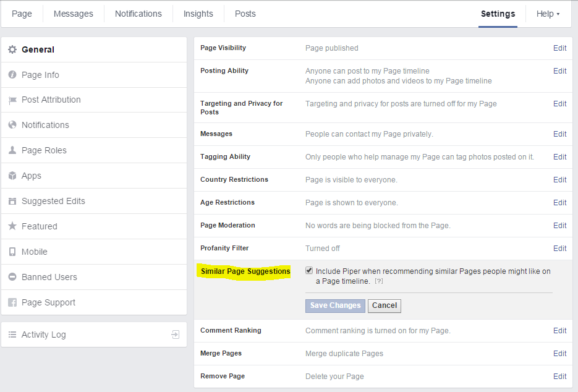Edit Tagging Ability setting
Screen dimensions: 578x392
pyautogui.click(x=559, y=156)
